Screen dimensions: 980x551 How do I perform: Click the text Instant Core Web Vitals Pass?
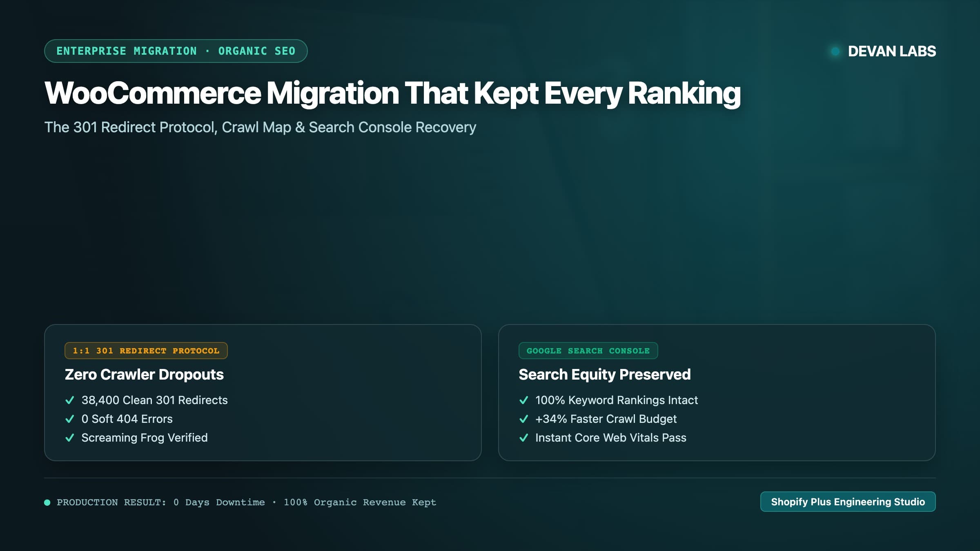point(611,438)
